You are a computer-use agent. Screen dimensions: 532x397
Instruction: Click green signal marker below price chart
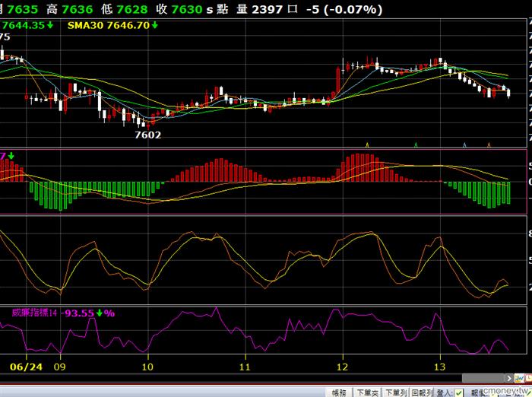416,145
